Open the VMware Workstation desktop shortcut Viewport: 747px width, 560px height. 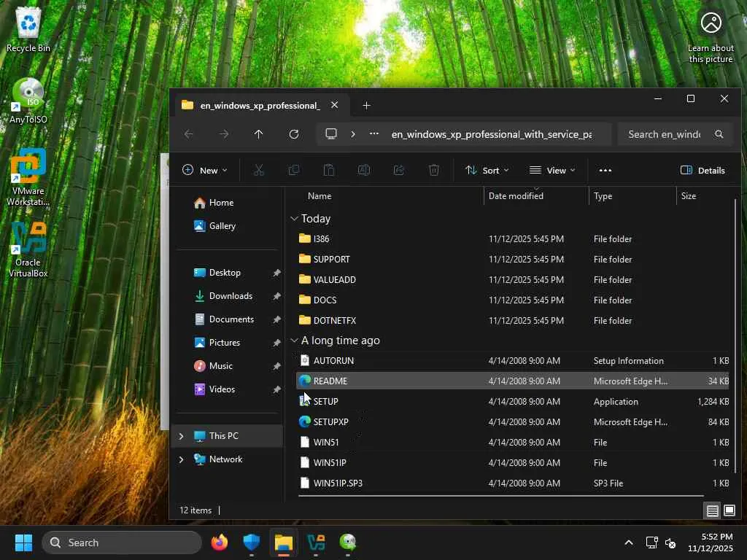pyautogui.click(x=28, y=177)
